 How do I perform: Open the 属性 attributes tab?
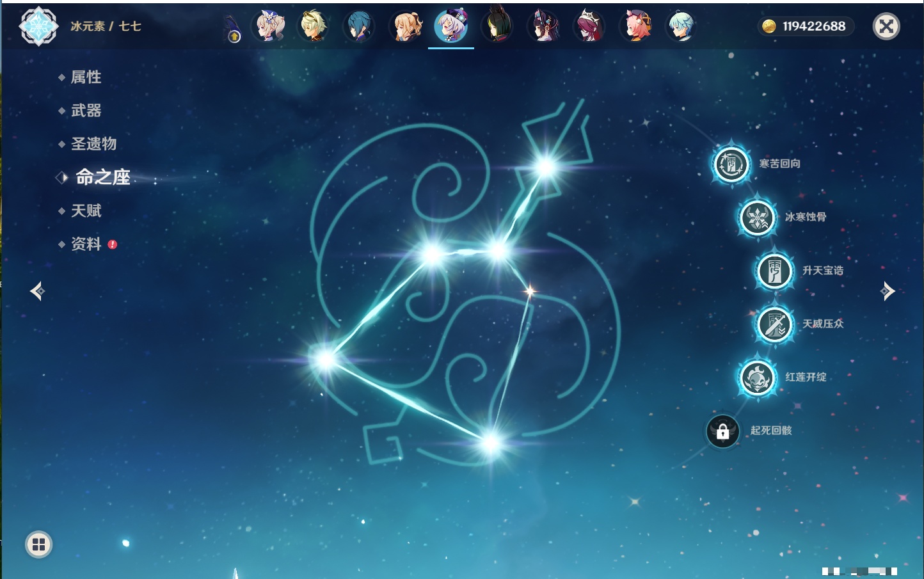86,77
